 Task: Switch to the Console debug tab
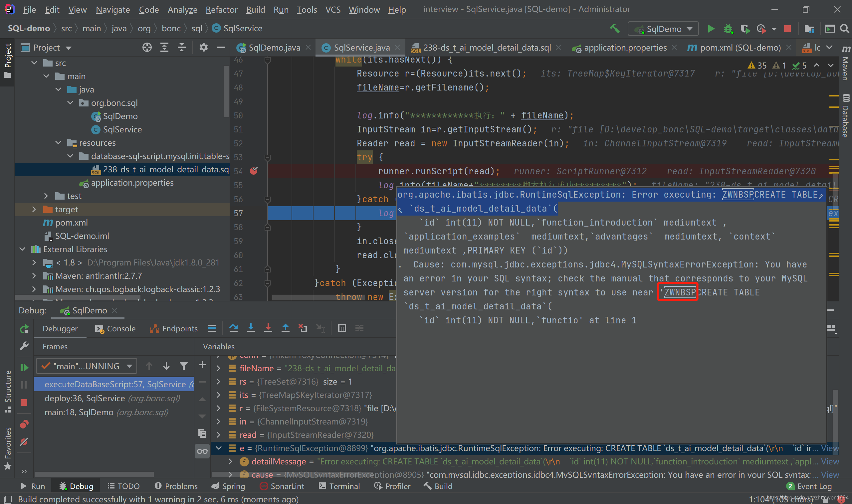[x=115, y=329]
